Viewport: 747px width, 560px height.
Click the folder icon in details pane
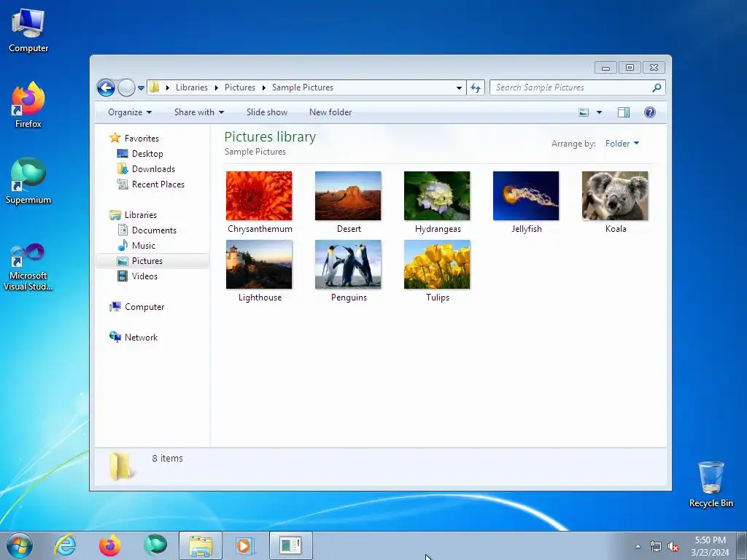[x=121, y=466]
